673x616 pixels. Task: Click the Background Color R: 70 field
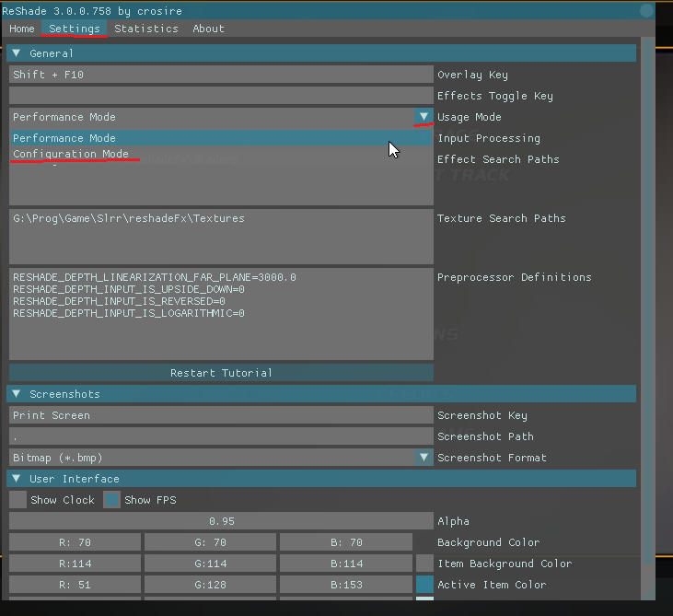(75, 542)
